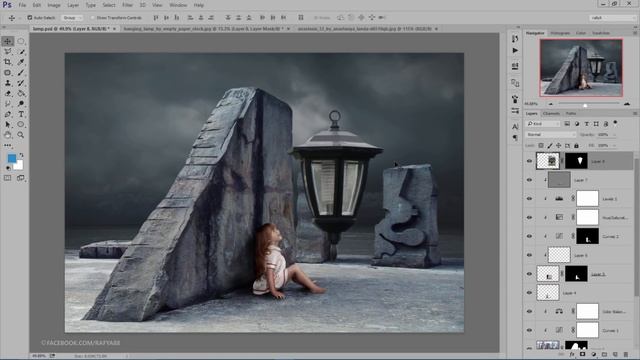This screenshot has height=360, width=640.
Task: Select the Clone Stamp tool
Action: (x=8, y=83)
